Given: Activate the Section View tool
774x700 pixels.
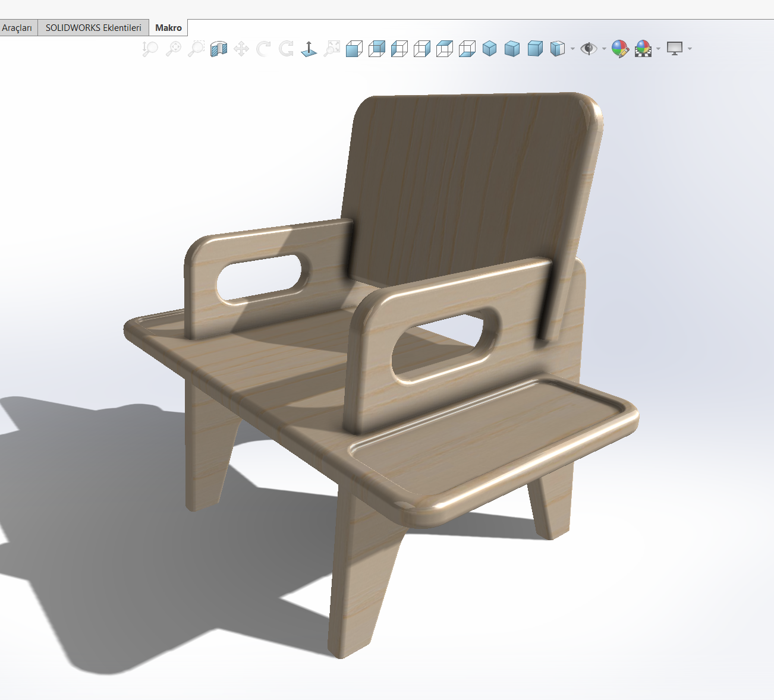Looking at the screenshot, I should pos(219,49).
